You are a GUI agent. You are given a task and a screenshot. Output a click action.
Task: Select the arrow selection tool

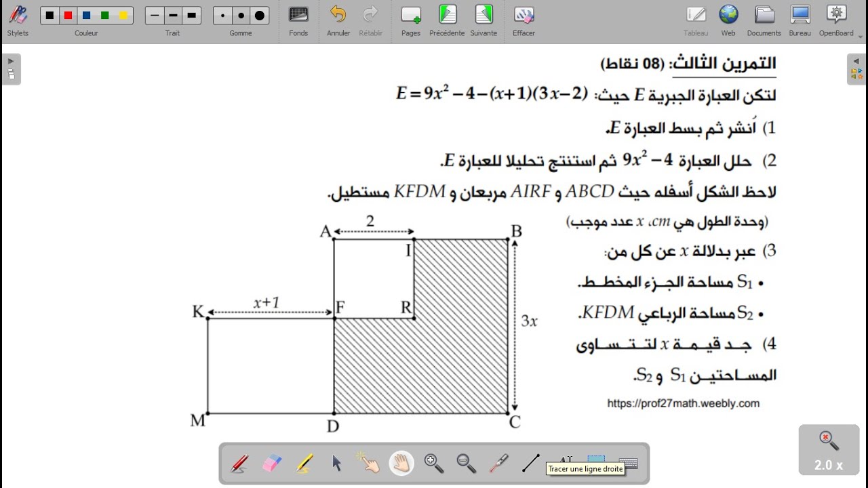tap(336, 463)
